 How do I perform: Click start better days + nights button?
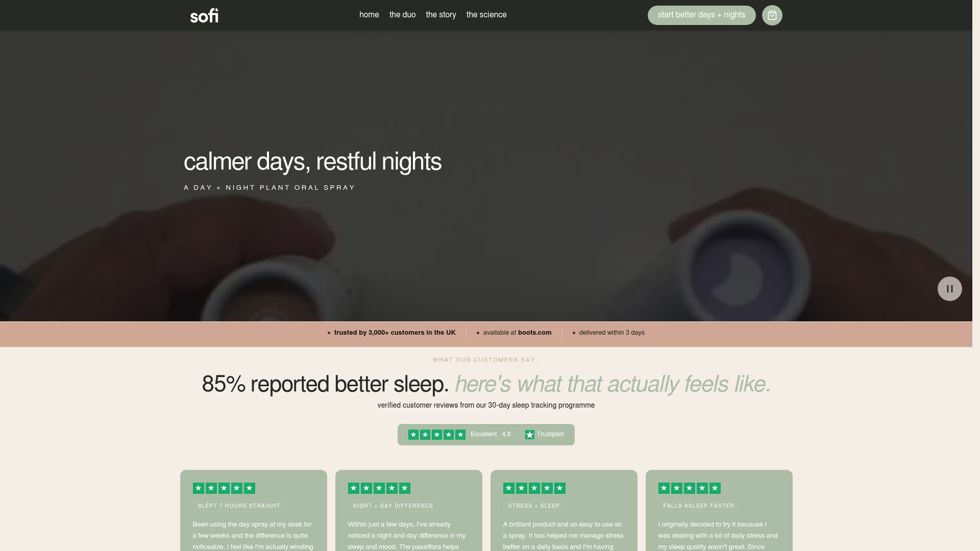(x=701, y=15)
